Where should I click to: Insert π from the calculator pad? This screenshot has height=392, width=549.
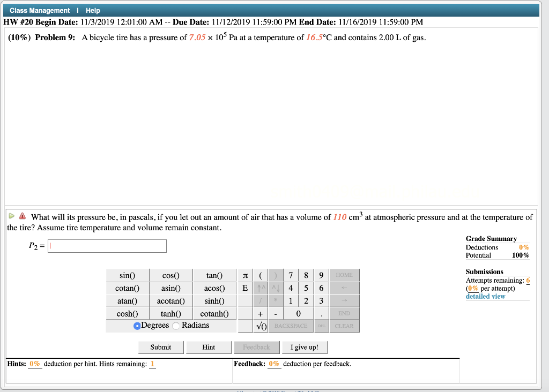coord(245,275)
